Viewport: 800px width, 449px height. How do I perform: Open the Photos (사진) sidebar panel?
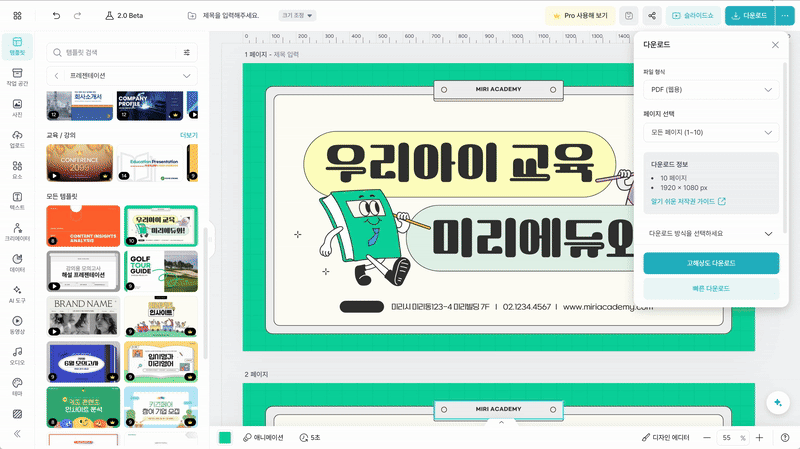(x=17, y=106)
